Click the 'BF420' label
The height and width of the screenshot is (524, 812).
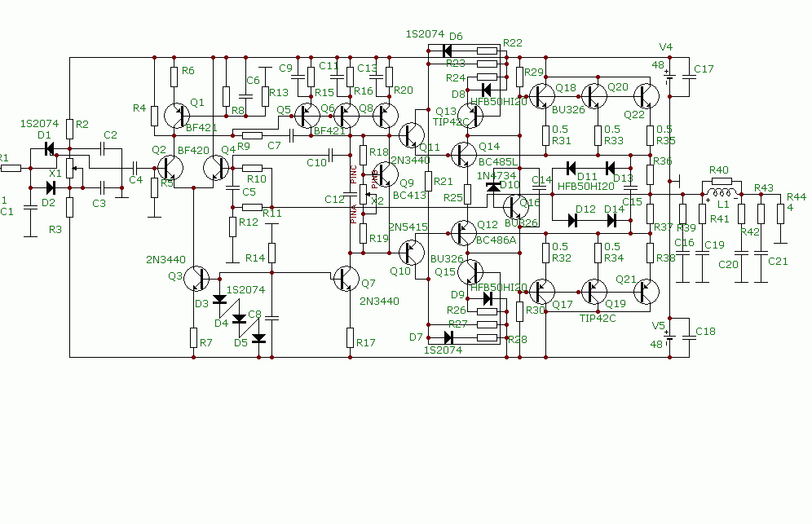pos(193,150)
